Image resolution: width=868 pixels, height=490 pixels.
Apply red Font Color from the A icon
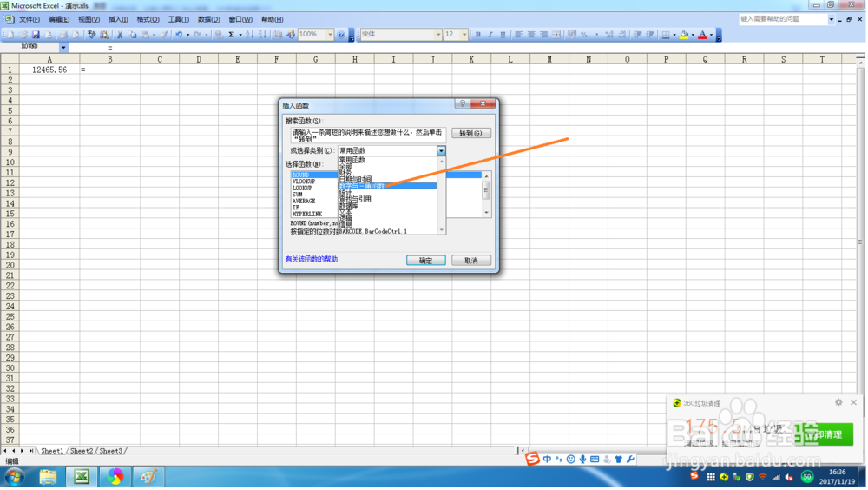pos(702,35)
